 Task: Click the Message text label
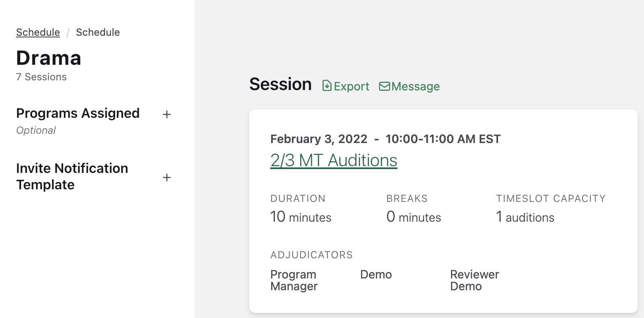pyautogui.click(x=415, y=86)
